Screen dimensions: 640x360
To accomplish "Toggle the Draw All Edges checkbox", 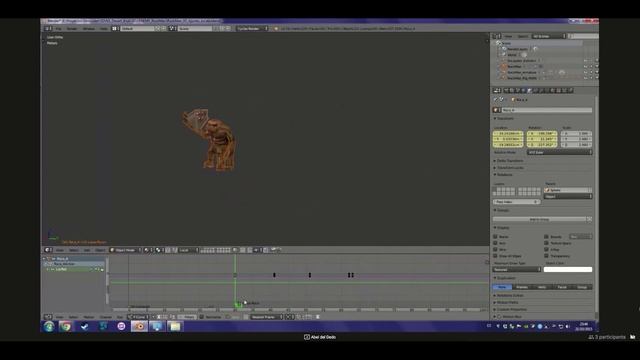I will [495, 256].
